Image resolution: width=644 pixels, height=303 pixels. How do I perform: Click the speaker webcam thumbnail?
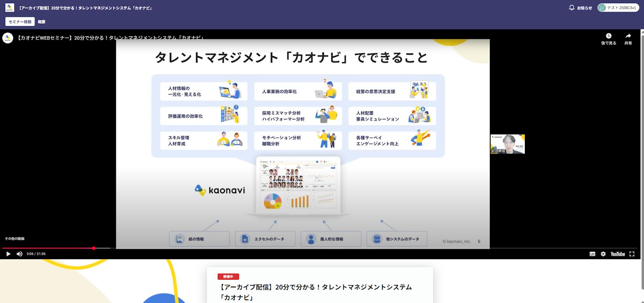point(507,144)
